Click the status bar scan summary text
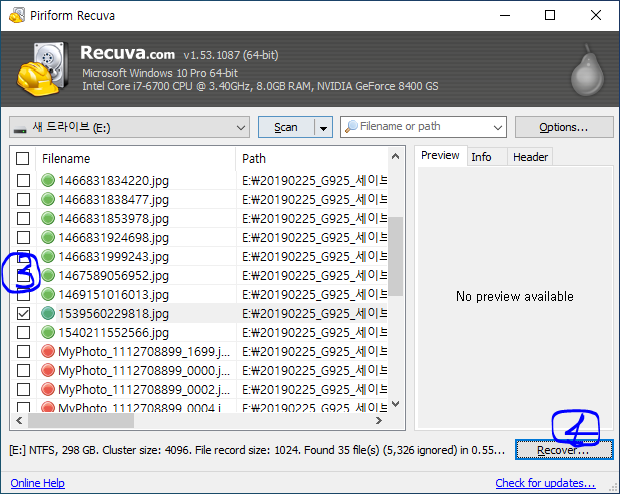This screenshot has width=620, height=494. point(257,450)
